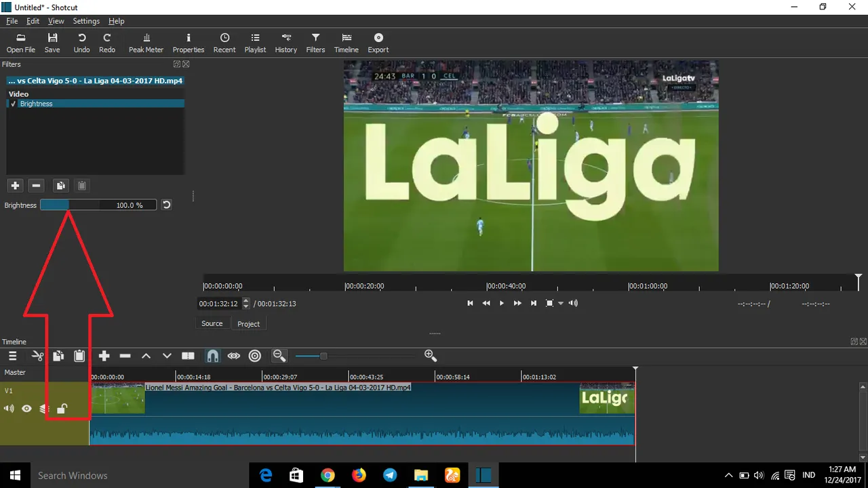Open Windows Start menu
Viewport: 868px width, 488px height.
click(x=15, y=475)
